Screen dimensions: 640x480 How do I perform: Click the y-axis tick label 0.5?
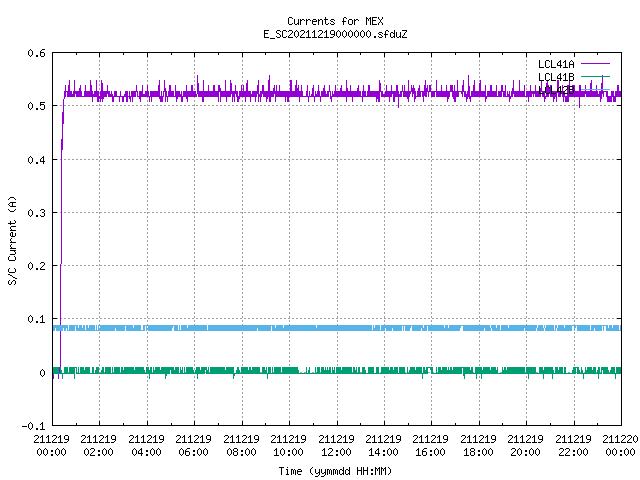37,106
